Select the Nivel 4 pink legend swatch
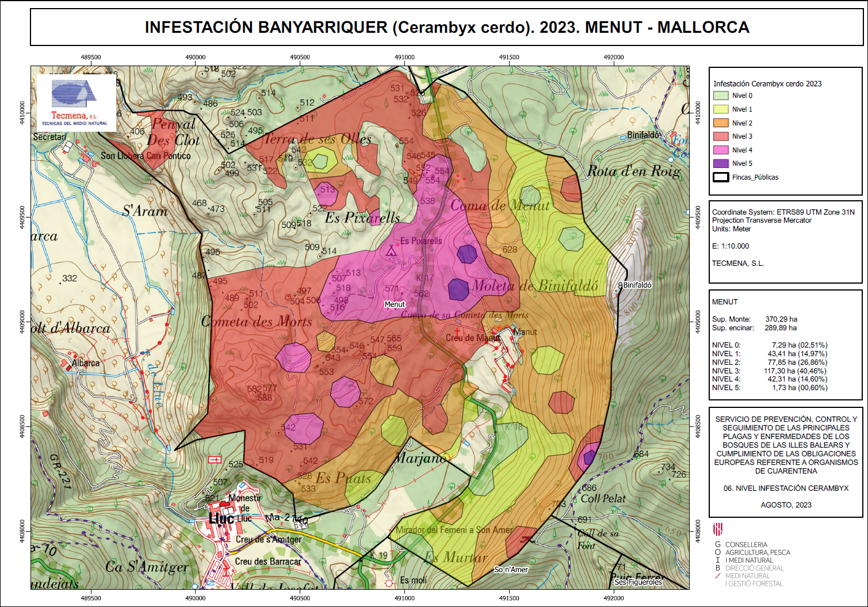 [x=721, y=150]
